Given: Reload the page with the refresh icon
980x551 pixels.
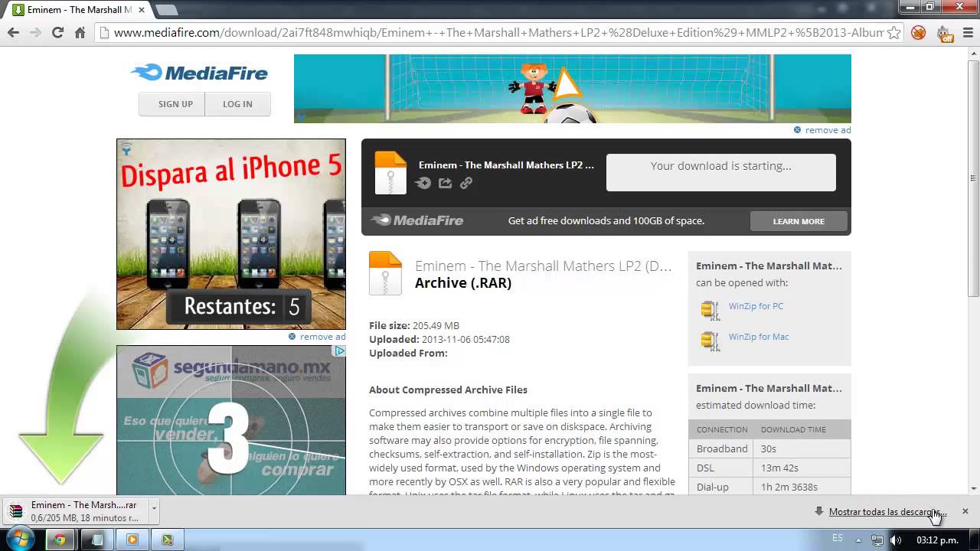Looking at the screenshot, I should click(x=57, y=33).
